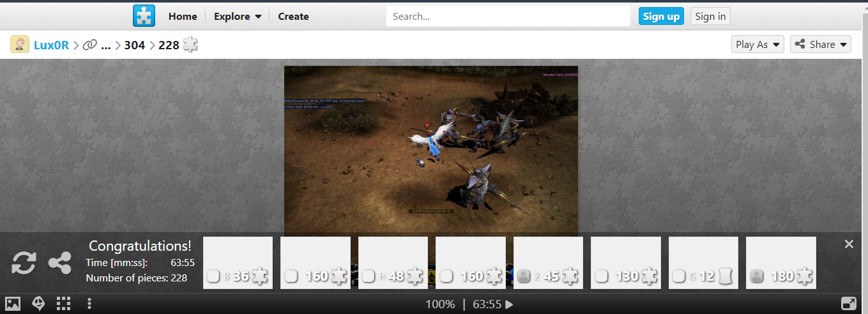Restart the puzzle with the circular arrows icon
This screenshot has height=314, width=868.
tap(24, 263)
